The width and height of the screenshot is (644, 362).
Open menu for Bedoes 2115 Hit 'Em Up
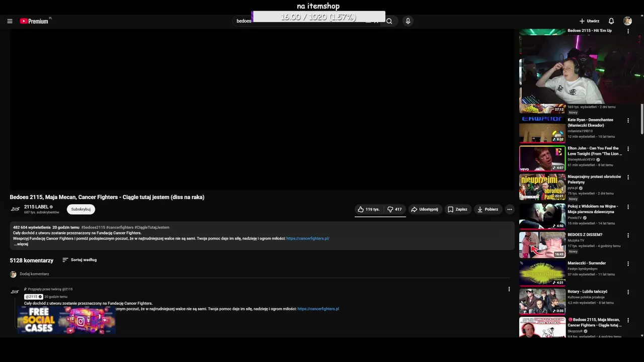coord(628,31)
